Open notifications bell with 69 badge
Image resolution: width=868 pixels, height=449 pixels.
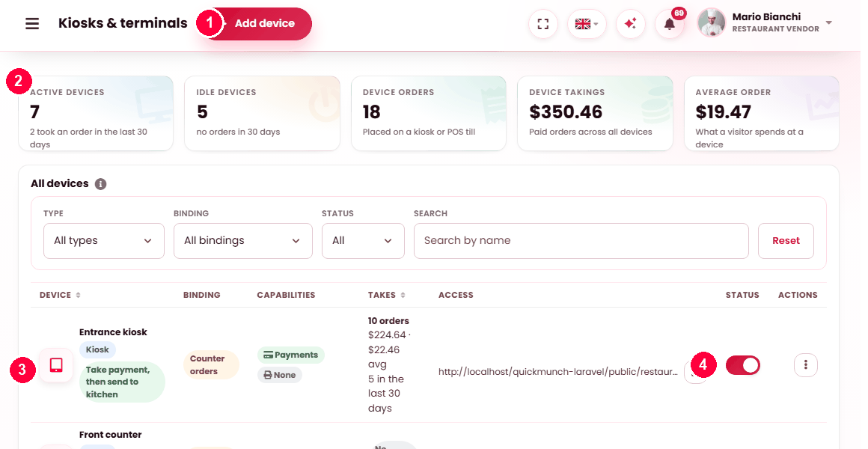(x=670, y=24)
